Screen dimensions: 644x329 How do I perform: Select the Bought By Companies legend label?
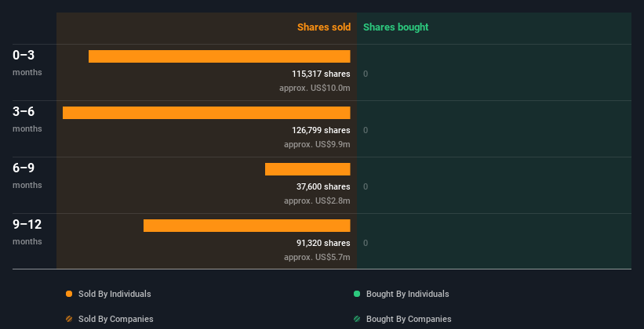[x=409, y=319]
